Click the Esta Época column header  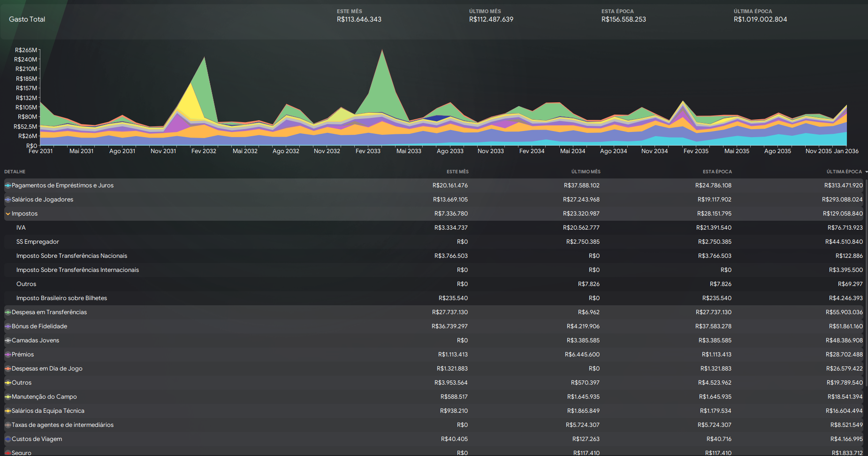pyautogui.click(x=717, y=172)
